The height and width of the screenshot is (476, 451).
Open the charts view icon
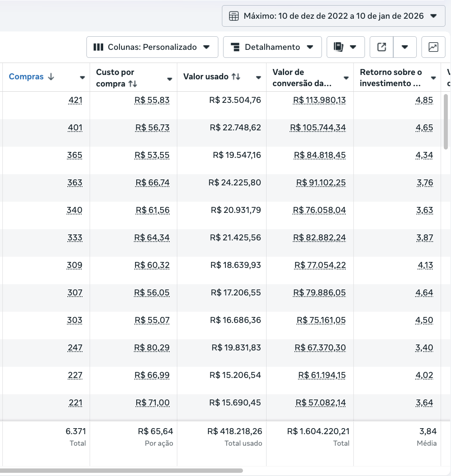click(433, 47)
